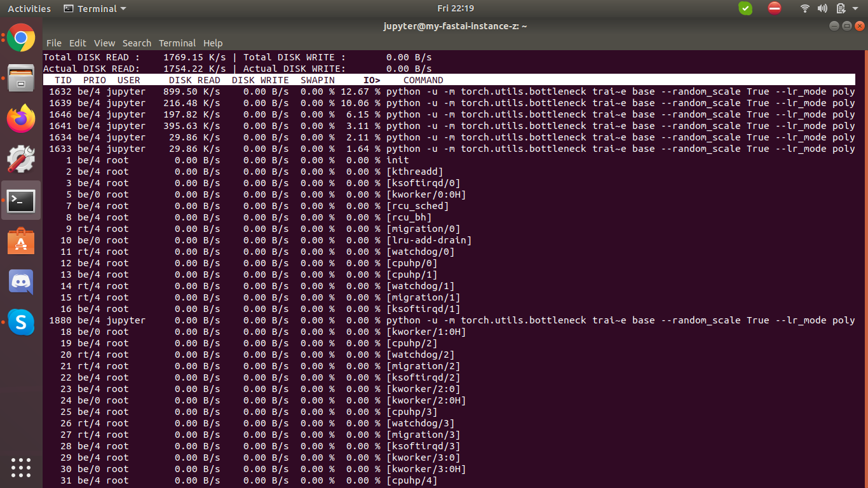Open Skype from the dock
The image size is (868, 488).
[21, 323]
